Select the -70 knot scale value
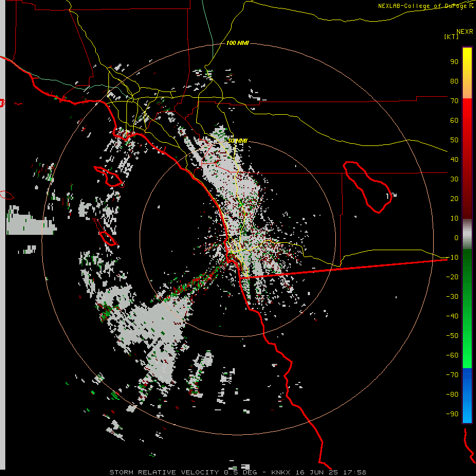This screenshot has width=476, height=476. [452, 375]
